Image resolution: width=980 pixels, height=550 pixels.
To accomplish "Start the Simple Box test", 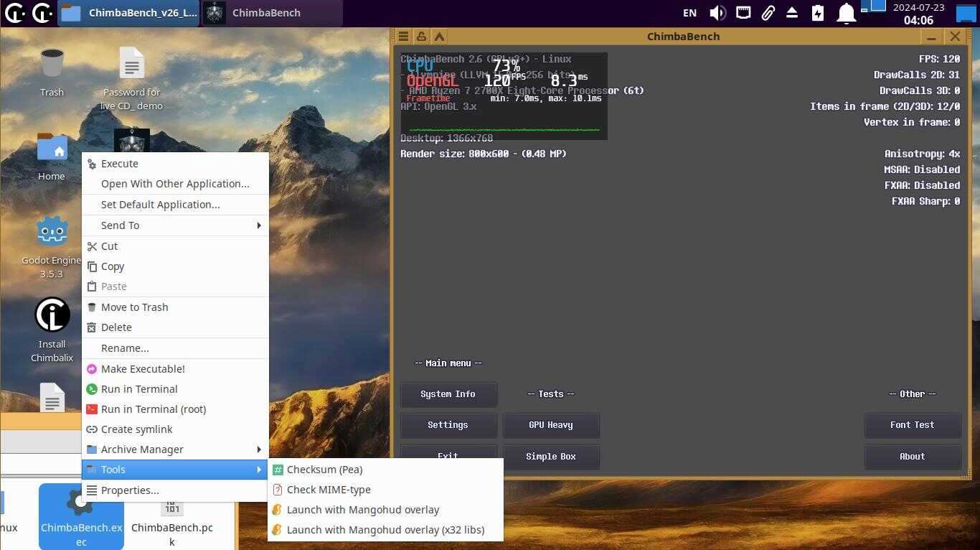I will (x=551, y=457).
